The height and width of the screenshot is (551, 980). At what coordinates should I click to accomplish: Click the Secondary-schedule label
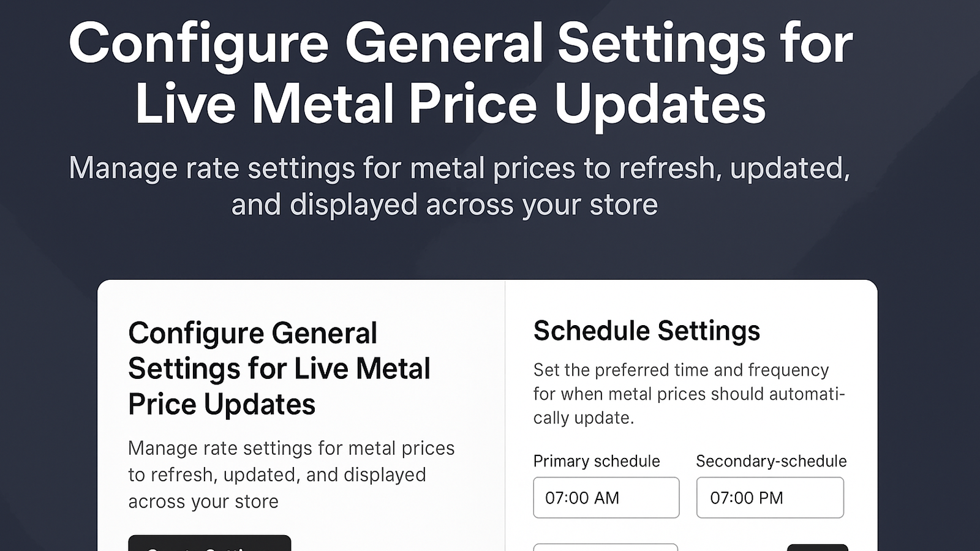(771, 461)
